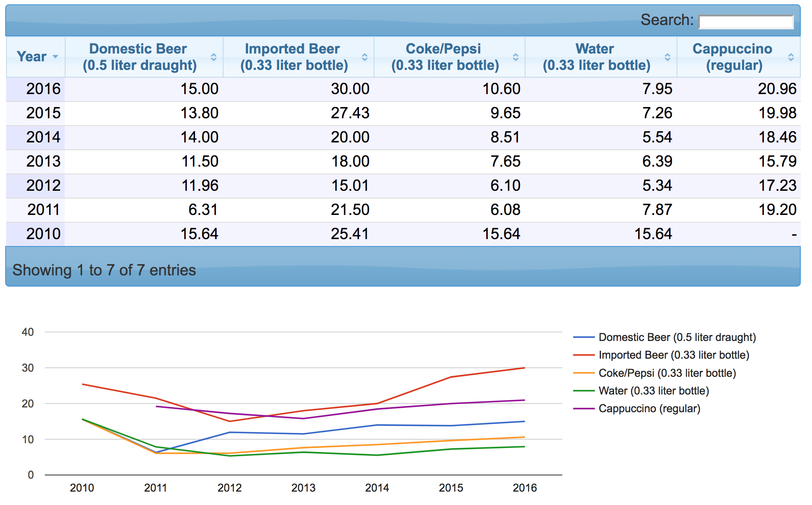Click Domestic Beer value 15.00 for 2016

(x=199, y=89)
